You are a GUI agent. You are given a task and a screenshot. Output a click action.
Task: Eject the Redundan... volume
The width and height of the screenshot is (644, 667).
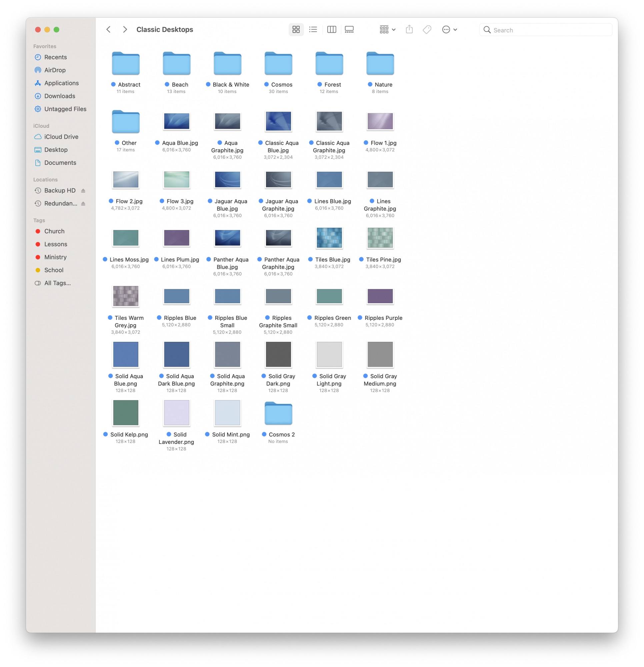point(83,203)
